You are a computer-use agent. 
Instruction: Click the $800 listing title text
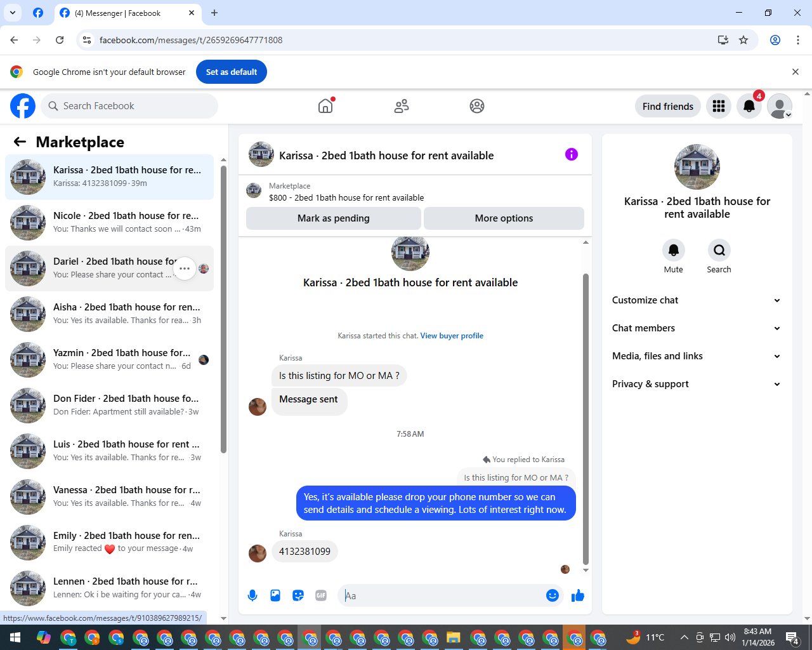[x=346, y=198]
